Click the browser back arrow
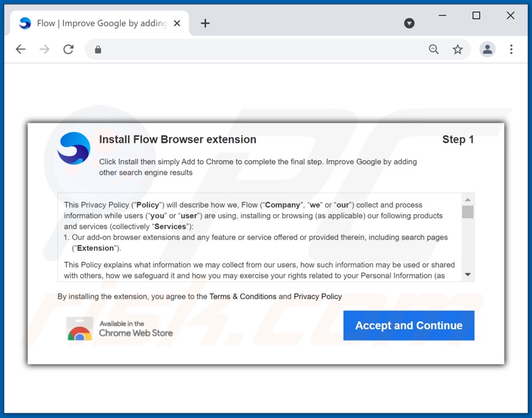Viewport: 532px width, 418px height. 21,49
